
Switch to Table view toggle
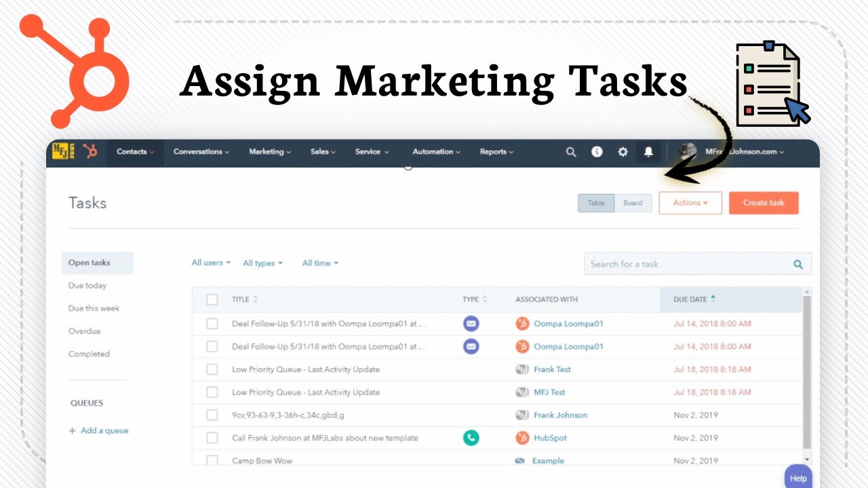[596, 203]
